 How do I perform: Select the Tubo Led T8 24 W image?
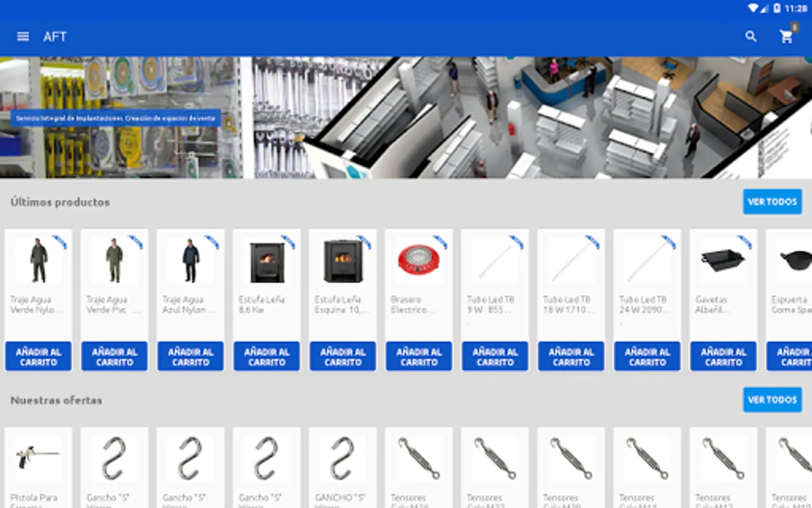click(647, 261)
